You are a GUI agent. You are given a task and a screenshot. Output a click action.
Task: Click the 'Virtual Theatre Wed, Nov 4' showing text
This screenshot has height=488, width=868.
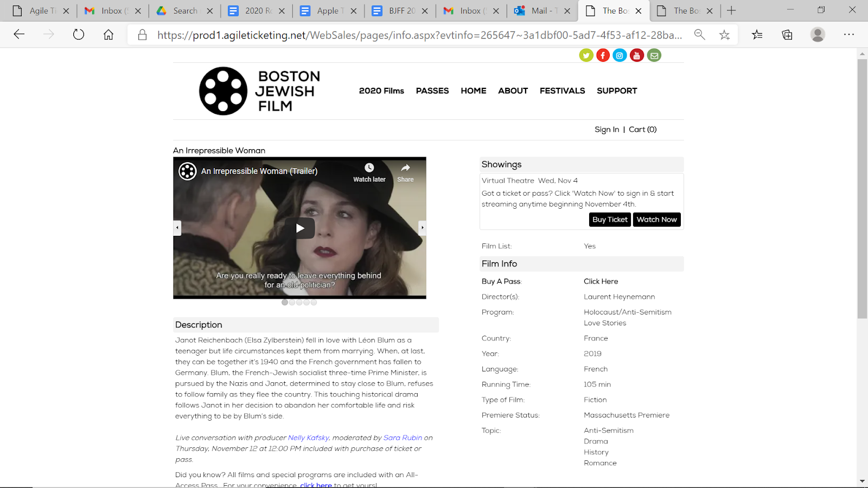tap(529, 181)
